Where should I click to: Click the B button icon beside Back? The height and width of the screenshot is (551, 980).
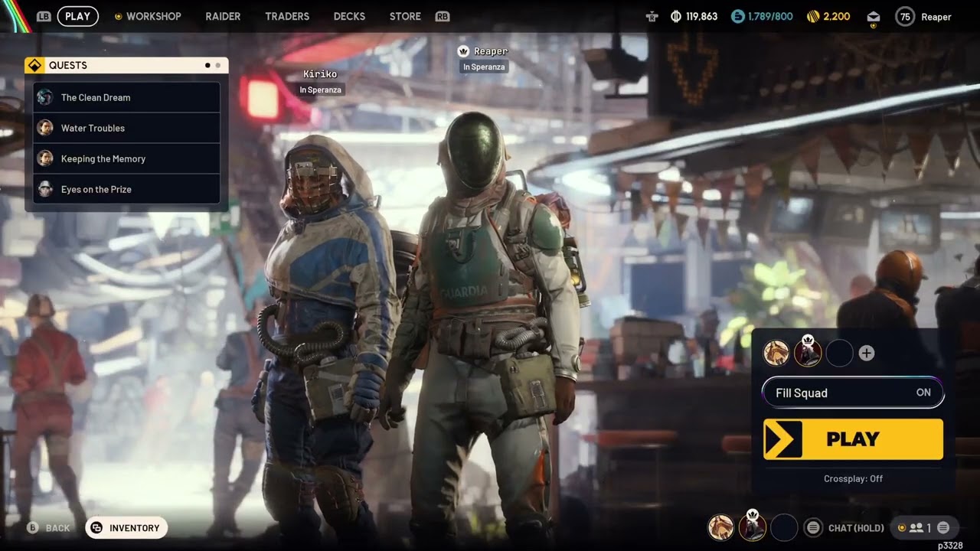pyautogui.click(x=32, y=527)
